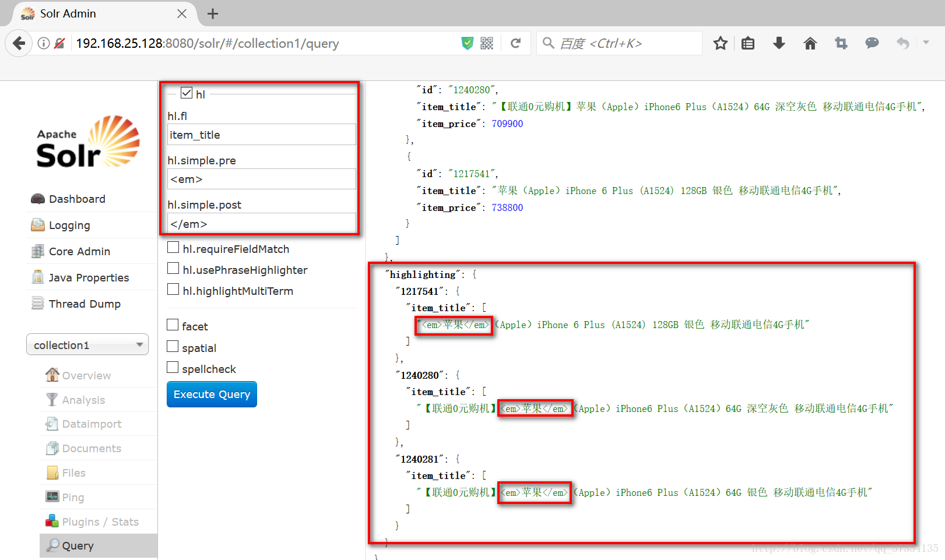Open the Analysis page for collection1
945x560 pixels.
(x=83, y=400)
